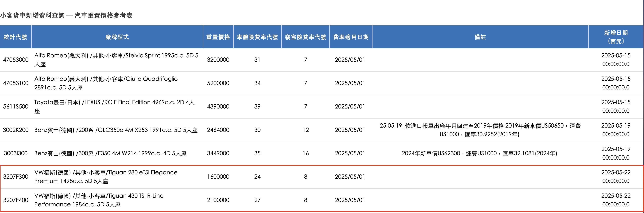Click theft rate code 12

click(x=305, y=130)
